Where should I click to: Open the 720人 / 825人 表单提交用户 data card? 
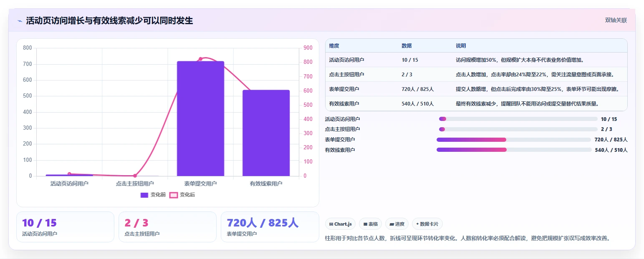point(270,227)
